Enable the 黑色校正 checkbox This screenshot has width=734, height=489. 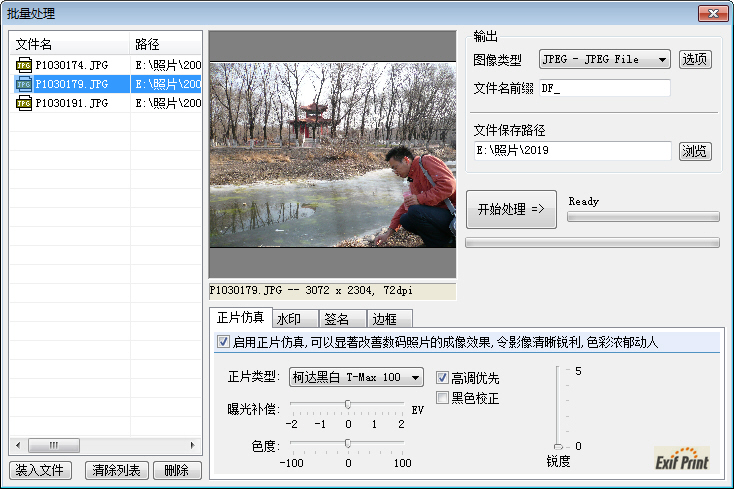coord(443,398)
